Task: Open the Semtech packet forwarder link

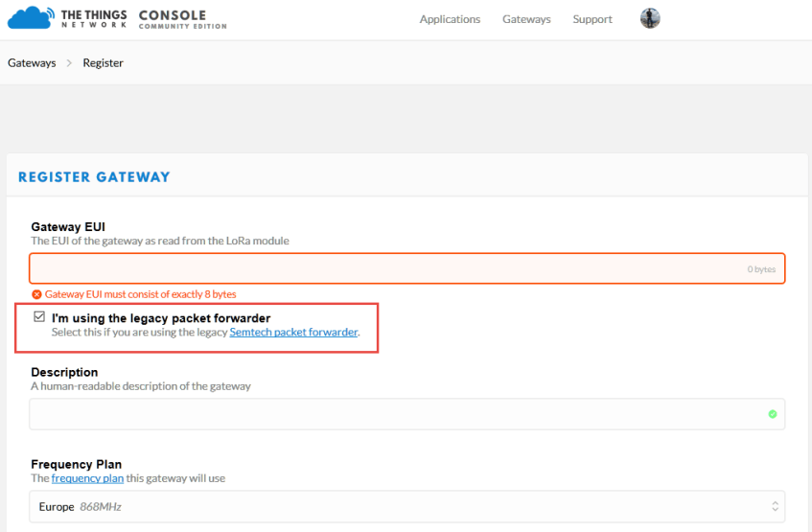Action: pyautogui.click(x=293, y=333)
